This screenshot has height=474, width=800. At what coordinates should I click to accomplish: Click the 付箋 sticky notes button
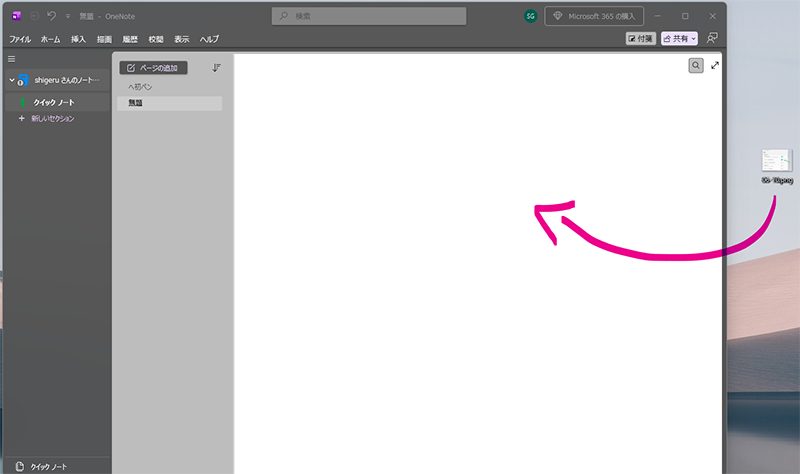(x=640, y=38)
